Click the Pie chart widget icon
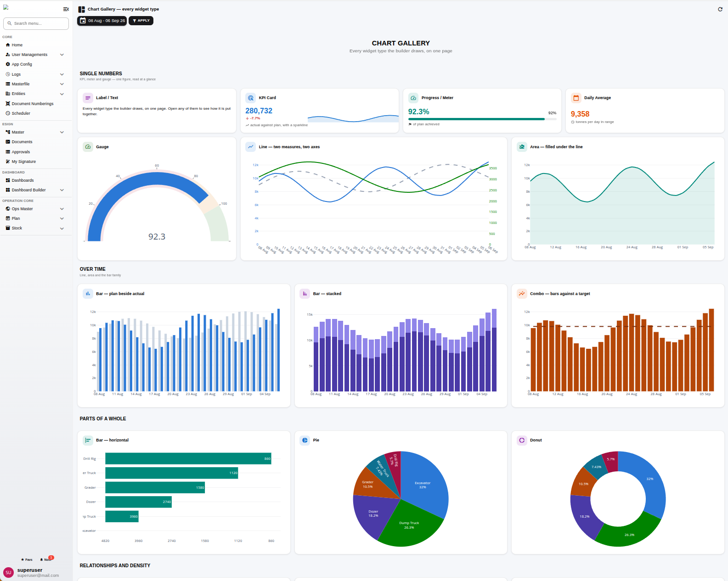The width and height of the screenshot is (728, 581). click(x=305, y=440)
